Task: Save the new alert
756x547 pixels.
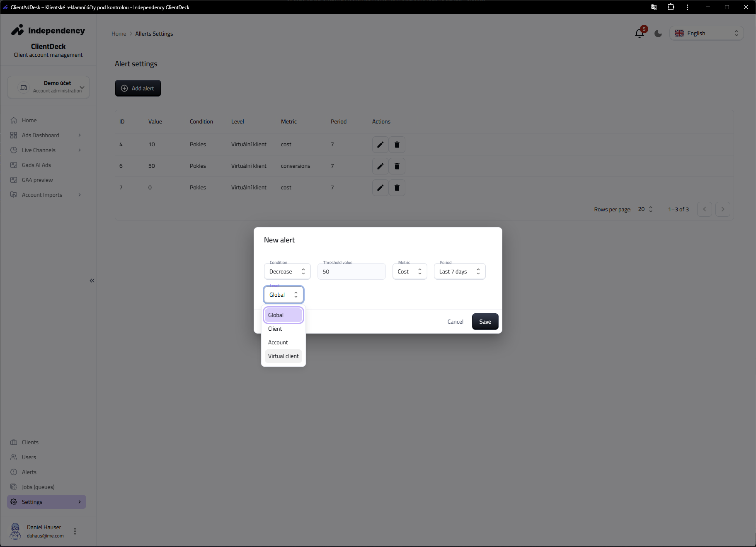Action: [x=485, y=322]
